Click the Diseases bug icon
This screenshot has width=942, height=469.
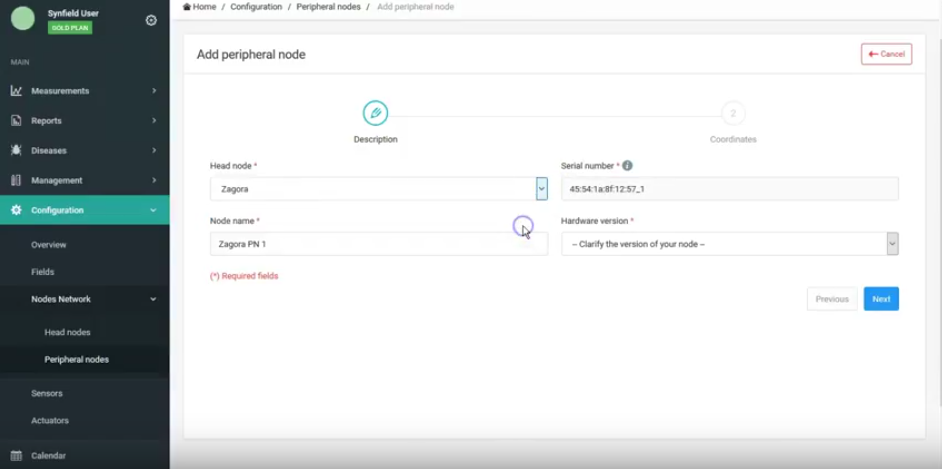tap(16, 151)
